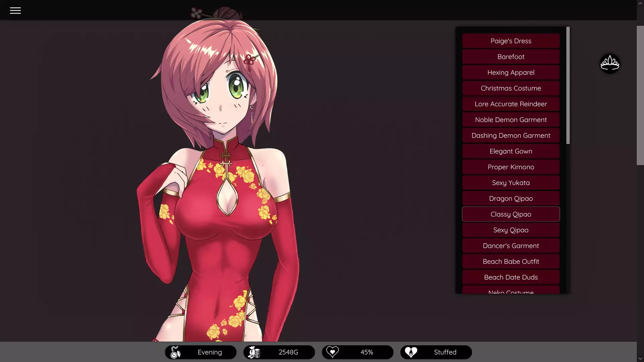
Task: Select the Elegant Gown outfit
Action: coord(511,151)
